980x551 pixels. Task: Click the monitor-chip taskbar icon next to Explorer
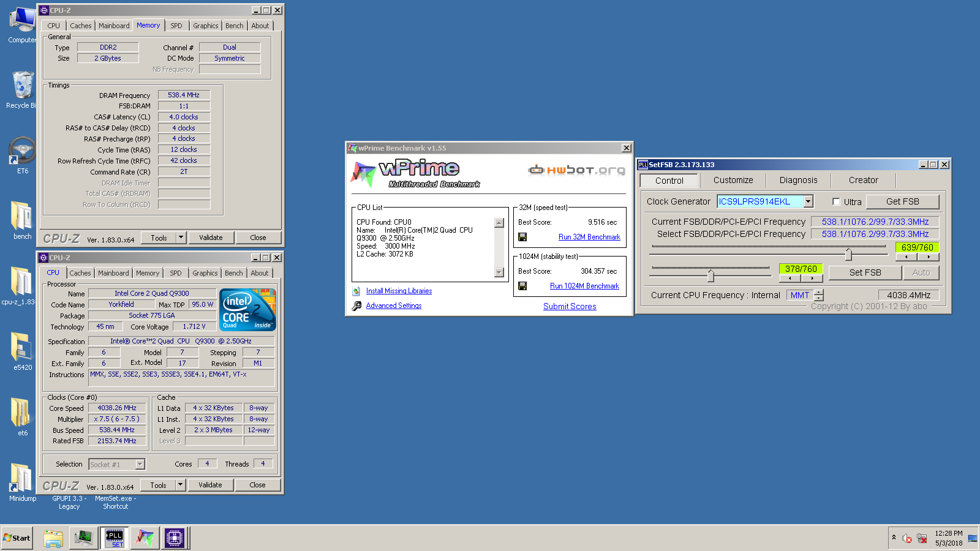pyautogui.click(x=83, y=538)
